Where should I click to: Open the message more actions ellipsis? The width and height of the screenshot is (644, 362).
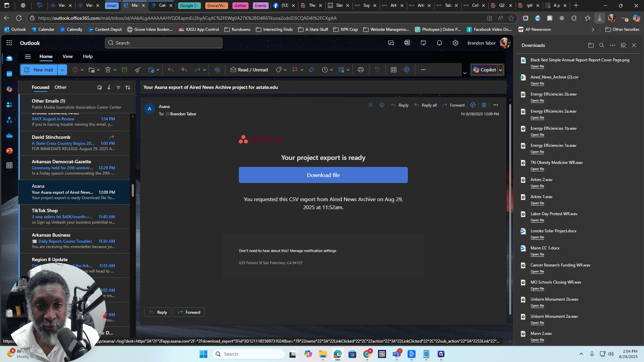[496, 105]
